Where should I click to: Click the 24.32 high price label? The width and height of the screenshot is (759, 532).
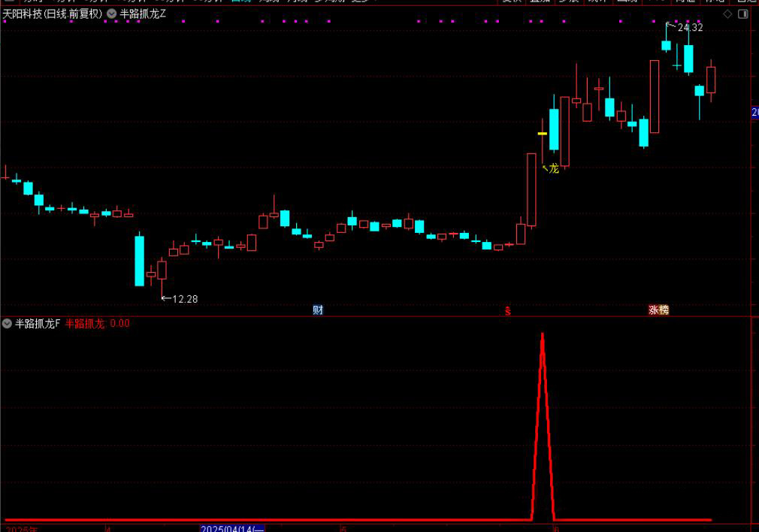pyautogui.click(x=690, y=28)
